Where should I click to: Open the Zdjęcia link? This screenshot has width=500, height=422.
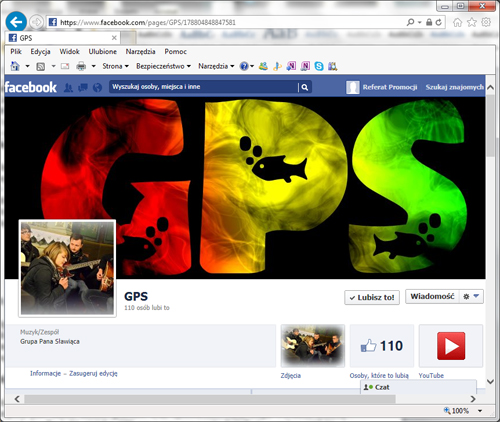tap(291, 376)
